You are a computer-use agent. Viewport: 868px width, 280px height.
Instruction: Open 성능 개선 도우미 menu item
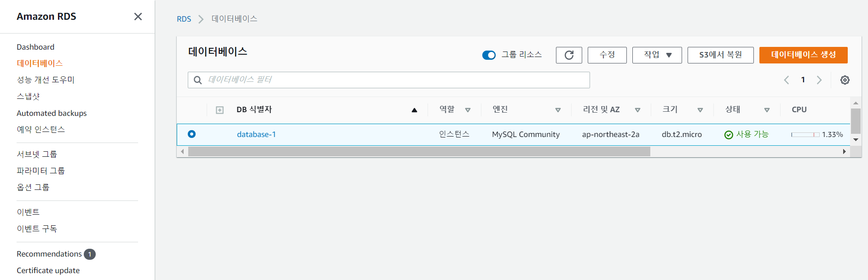[x=46, y=80]
